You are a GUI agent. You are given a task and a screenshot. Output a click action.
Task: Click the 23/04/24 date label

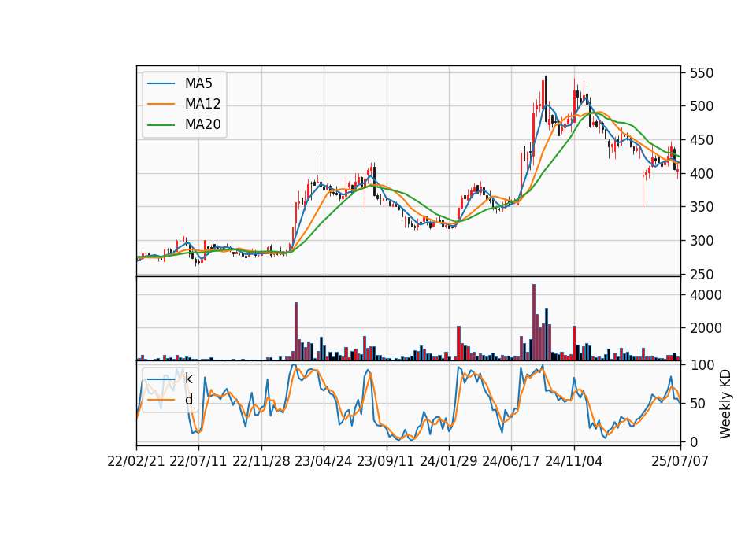click(324, 461)
